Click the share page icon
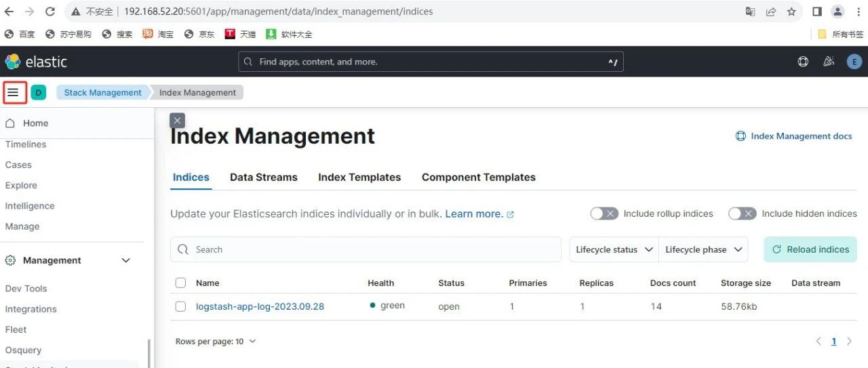This screenshot has width=868, height=368. pyautogui.click(x=771, y=12)
